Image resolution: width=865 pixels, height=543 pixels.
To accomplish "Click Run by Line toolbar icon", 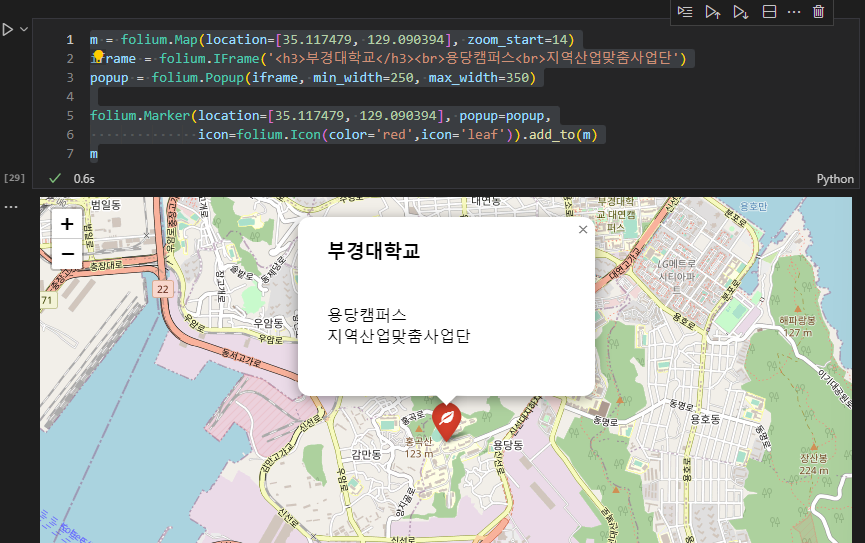I will [x=685, y=12].
